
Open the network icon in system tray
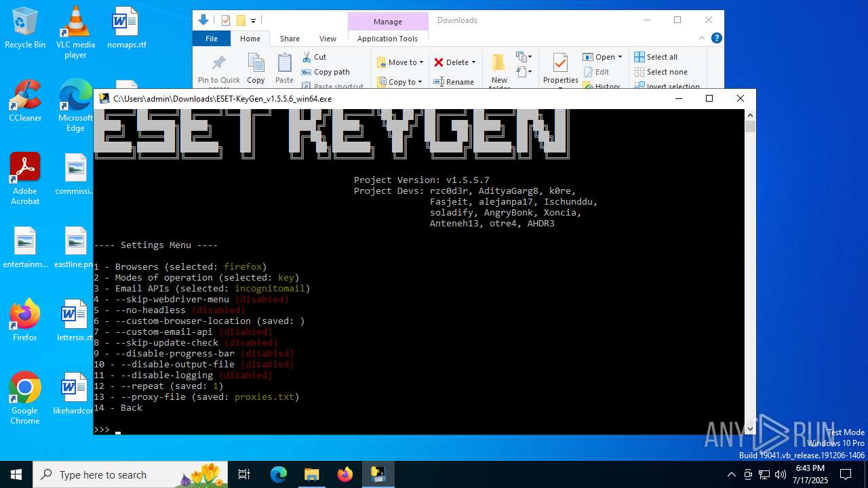(764, 474)
